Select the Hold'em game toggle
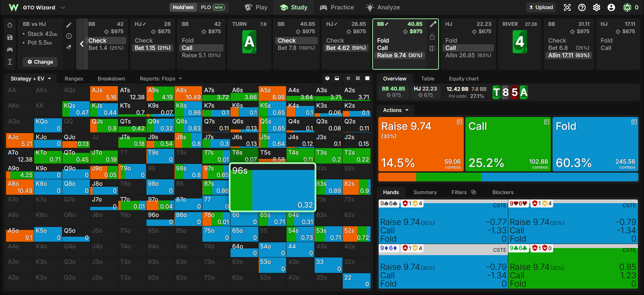The width and height of the screenshot is (644, 295). [183, 7]
